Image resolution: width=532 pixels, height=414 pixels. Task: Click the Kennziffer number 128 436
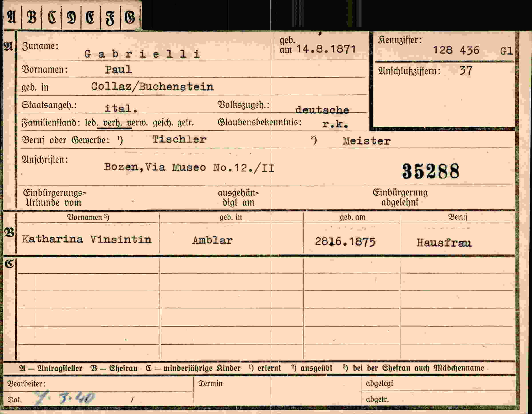tap(456, 50)
